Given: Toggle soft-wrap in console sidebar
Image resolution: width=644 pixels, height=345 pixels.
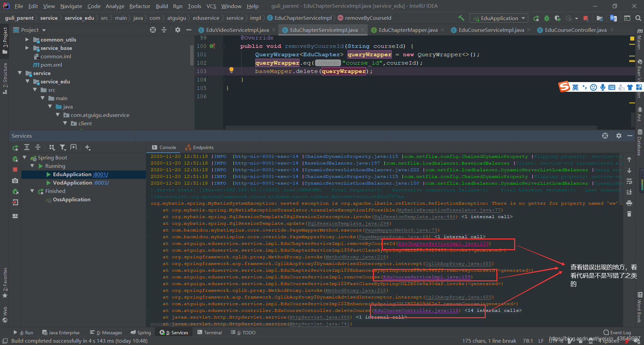Looking at the screenshot, I should pyautogui.click(x=629, y=181).
